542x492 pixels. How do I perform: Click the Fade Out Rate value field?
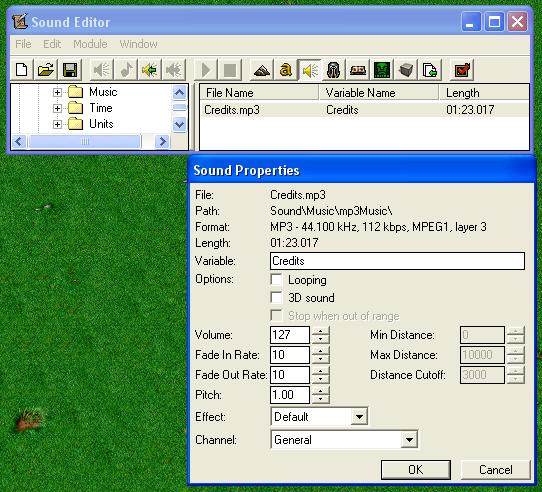(x=290, y=375)
